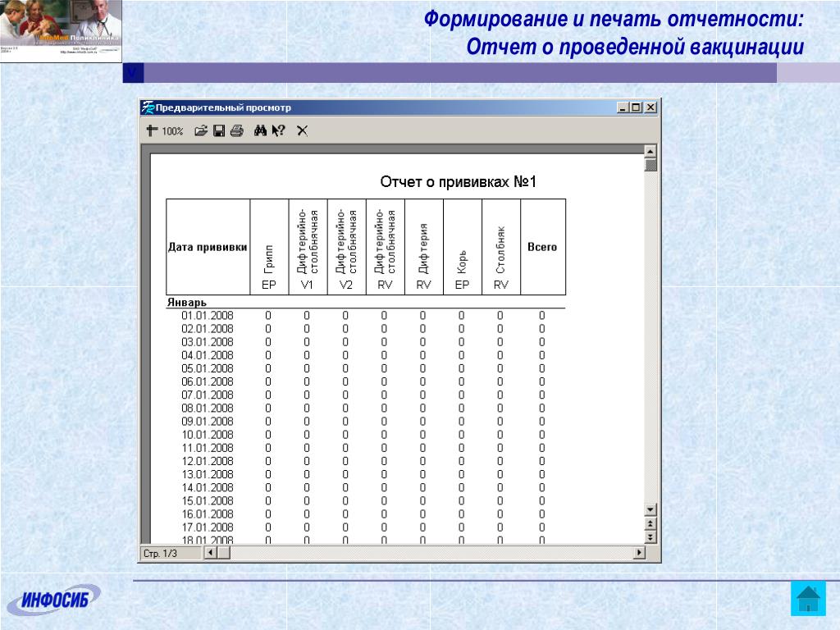Save the report with the floppy disk icon
The height and width of the screenshot is (630, 840).
218,130
